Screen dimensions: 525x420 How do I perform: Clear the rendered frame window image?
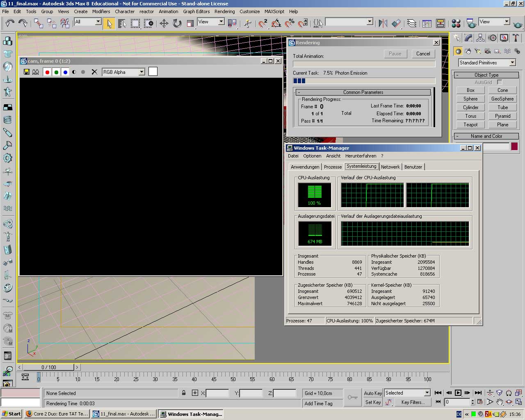click(x=94, y=72)
